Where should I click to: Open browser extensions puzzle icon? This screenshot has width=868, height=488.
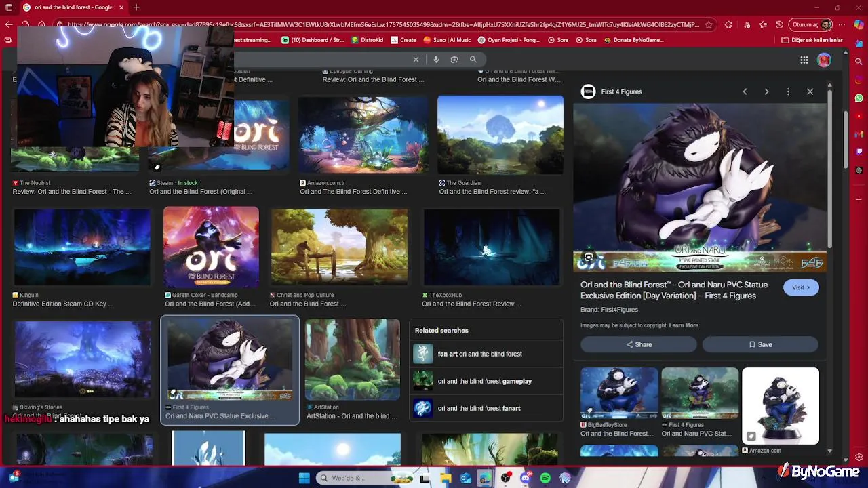click(x=728, y=24)
